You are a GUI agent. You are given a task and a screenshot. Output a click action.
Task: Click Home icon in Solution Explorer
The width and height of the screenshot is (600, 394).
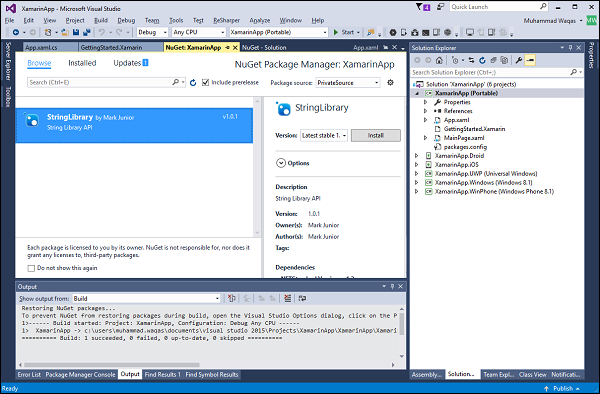(439, 60)
